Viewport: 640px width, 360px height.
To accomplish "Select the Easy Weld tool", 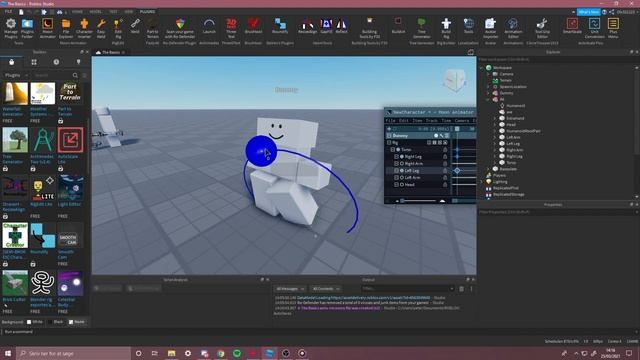I will click(101, 28).
